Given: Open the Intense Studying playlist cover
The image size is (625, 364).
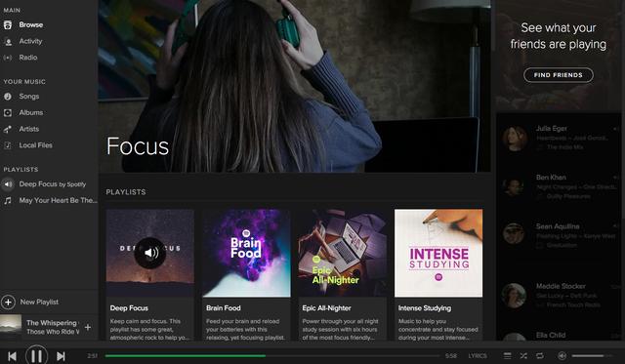Looking at the screenshot, I should point(438,253).
